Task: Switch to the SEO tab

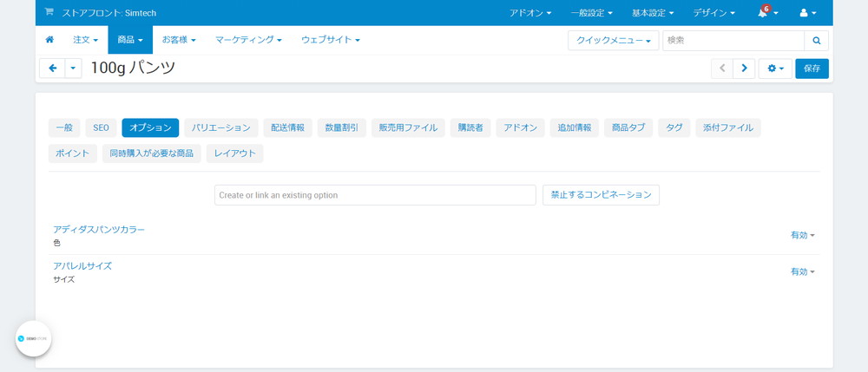Action: coord(101,127)
